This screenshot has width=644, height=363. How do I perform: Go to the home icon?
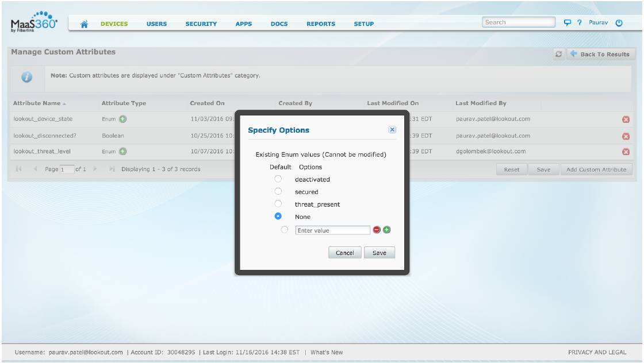click(x=84, y=24)
